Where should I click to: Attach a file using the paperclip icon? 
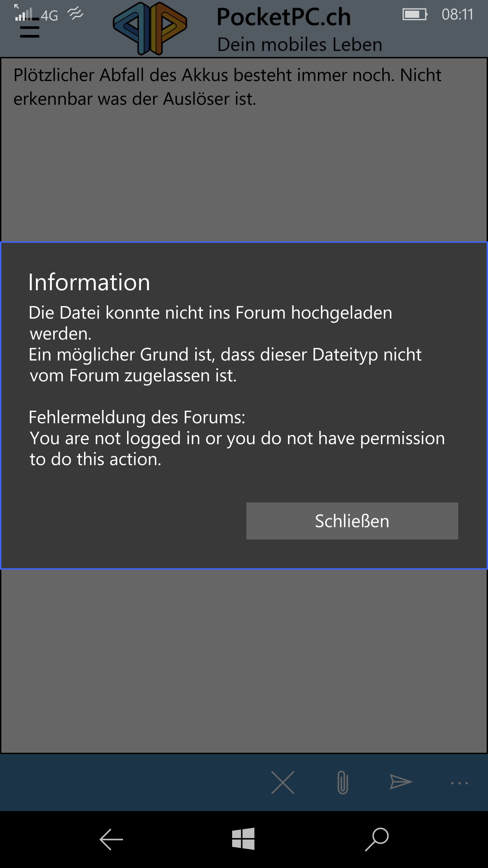coord(343,783)
